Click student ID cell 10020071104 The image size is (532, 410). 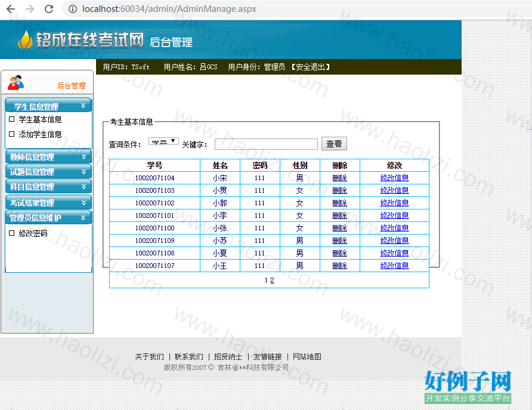[154, 178]
